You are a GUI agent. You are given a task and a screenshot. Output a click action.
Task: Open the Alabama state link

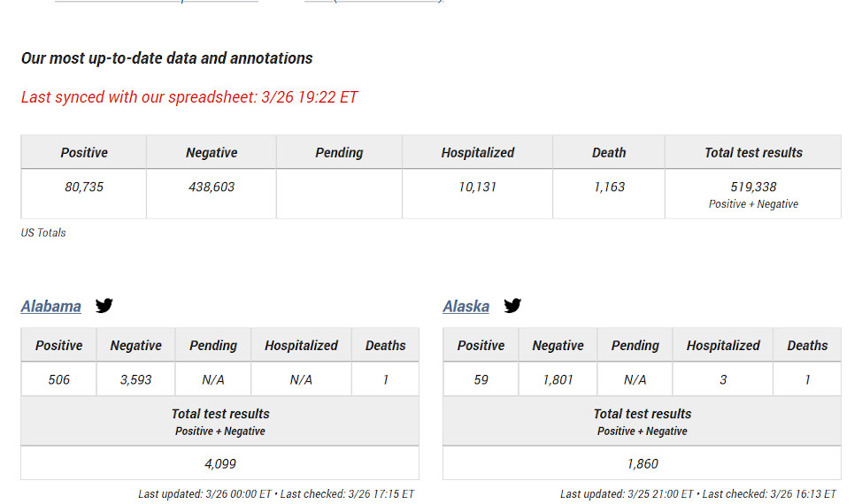pyautogui.click(x=51, y=306)
